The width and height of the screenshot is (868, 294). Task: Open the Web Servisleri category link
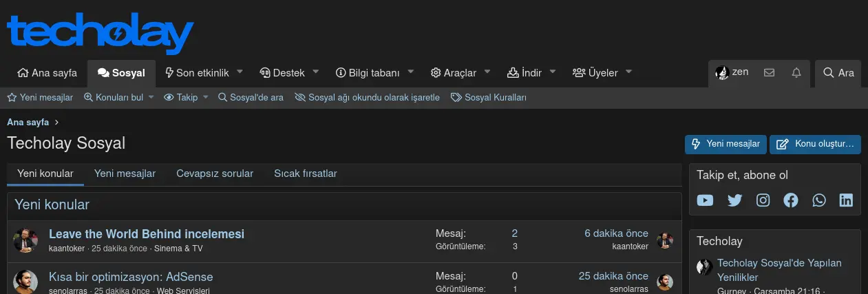point(183,291)
